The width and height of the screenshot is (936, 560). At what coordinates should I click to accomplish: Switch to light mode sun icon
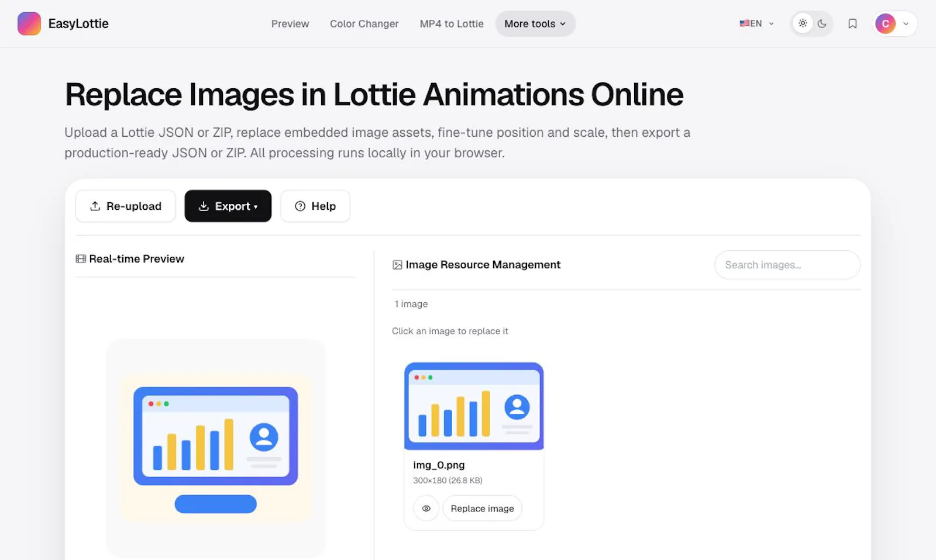803,23
